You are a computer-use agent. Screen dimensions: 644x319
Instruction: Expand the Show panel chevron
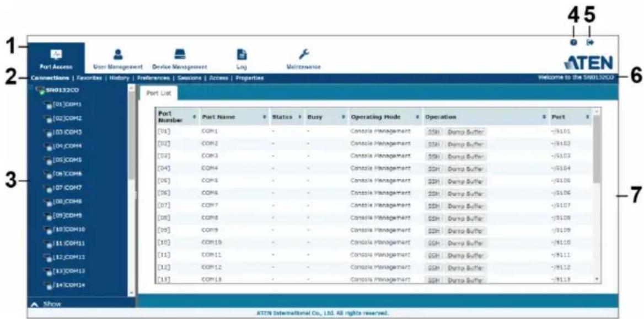click(35, 304)
